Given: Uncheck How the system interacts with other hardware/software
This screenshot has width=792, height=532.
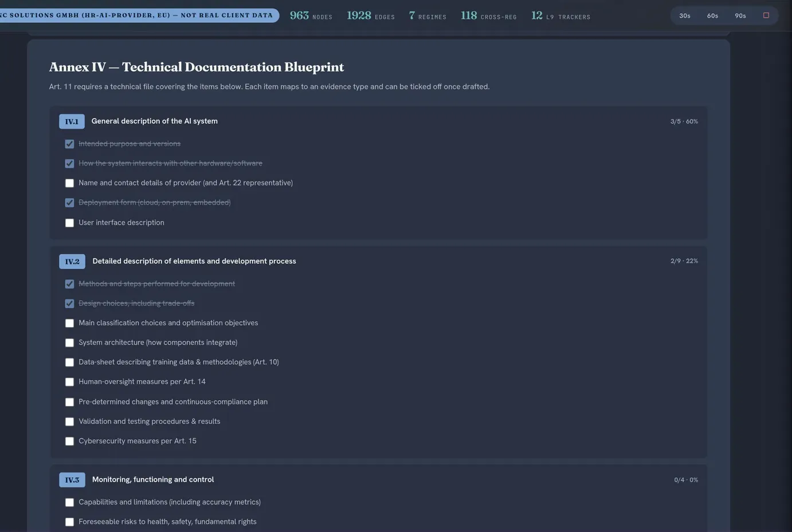Looking at the screenshot, I should pyautogui.click(x=69, y=163).
